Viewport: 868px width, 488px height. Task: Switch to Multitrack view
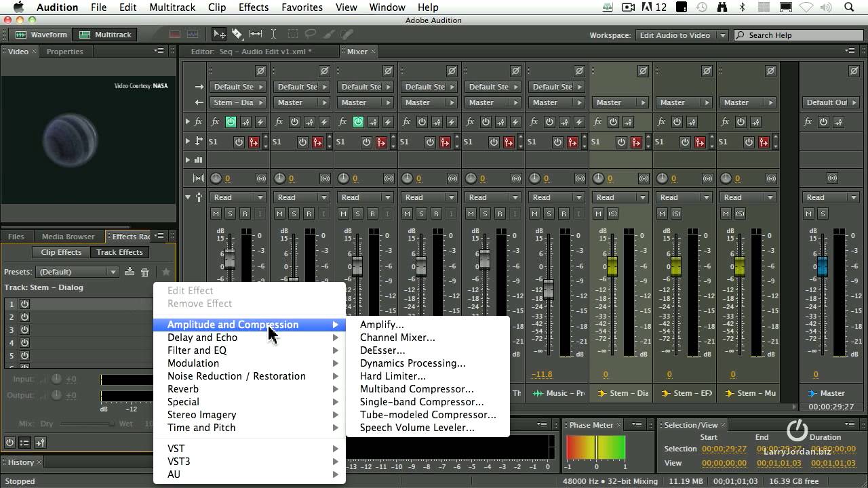tap(105, 35)
